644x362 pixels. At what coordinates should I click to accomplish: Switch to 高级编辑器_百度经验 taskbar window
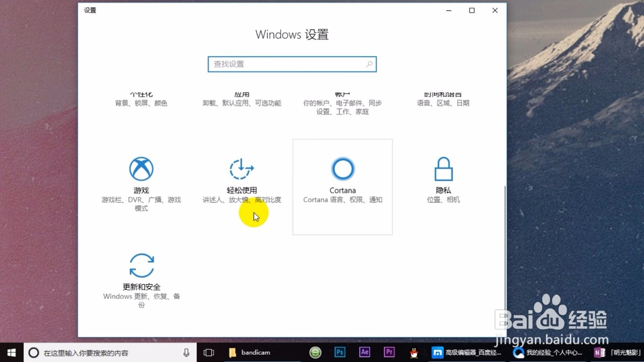(x=466, y=352)
